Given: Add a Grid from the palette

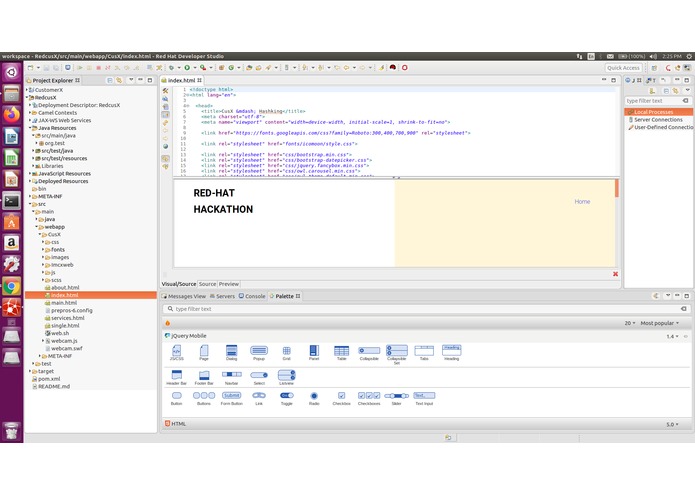Looking at the screenshot, I should (286, 353).
